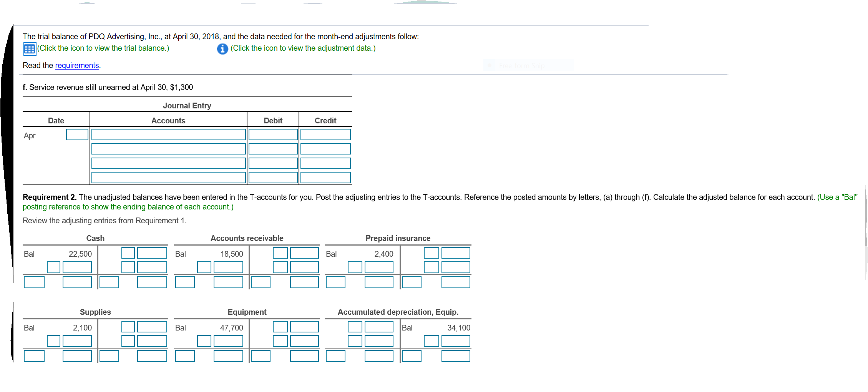
Task: Click the credit amount box in Accounts receivable
Action: [x=305, y=253]
